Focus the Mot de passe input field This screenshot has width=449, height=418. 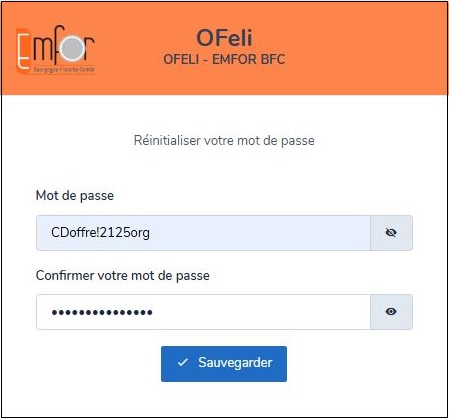point(203,233)
